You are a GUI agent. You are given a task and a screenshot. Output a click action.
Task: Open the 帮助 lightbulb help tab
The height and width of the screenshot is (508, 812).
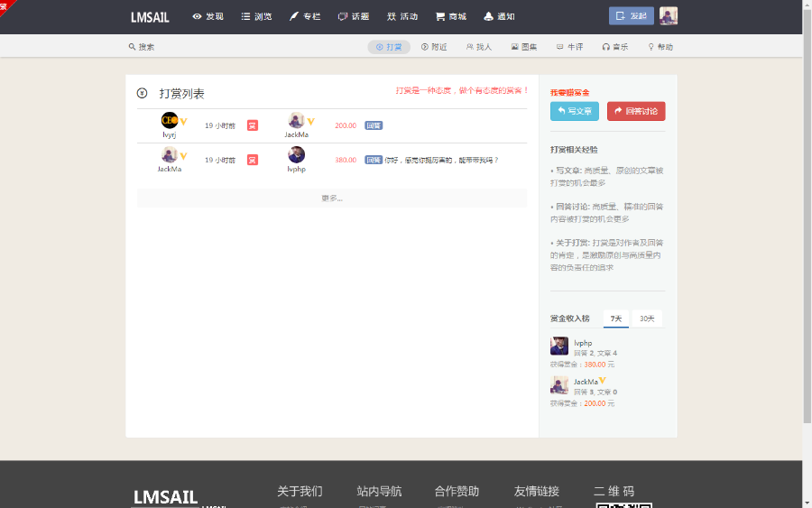tap(660, 47)
